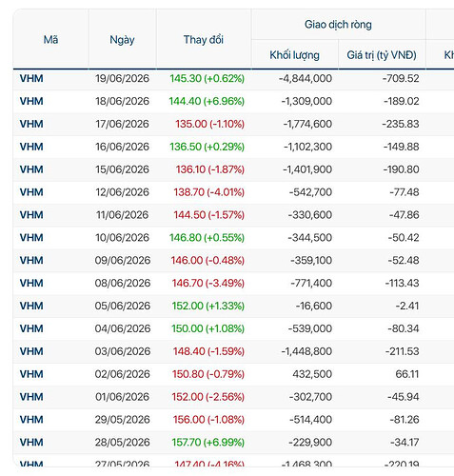Select the date 16/06/2026
Image resolution: width=454 pixels, height=476 pixels.
122,147
